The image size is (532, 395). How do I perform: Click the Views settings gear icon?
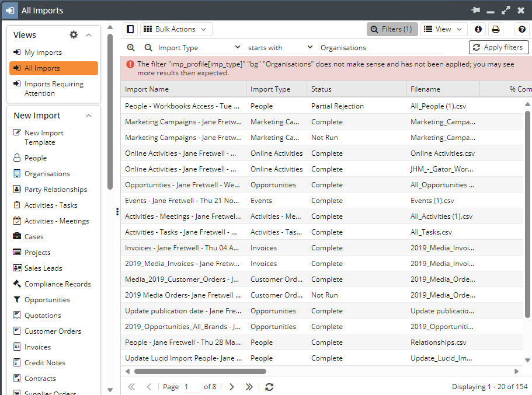[x=74, y=35]
